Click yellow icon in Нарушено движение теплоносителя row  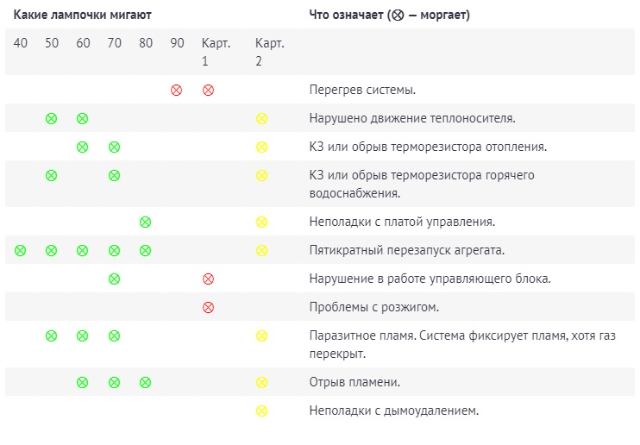[261, 118]
